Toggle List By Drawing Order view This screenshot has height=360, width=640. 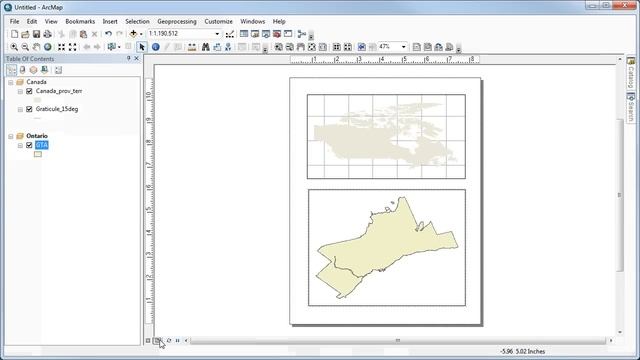11,70
